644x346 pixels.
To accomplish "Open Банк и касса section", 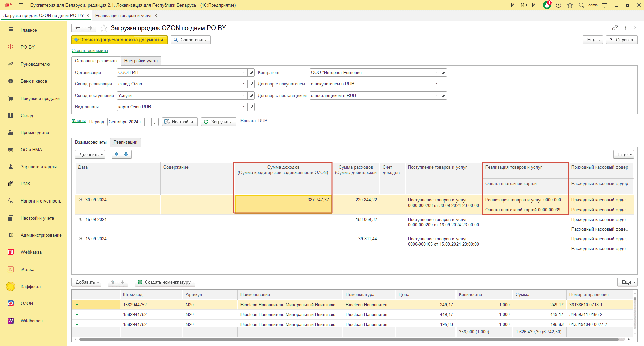I will tap(34, 81).
